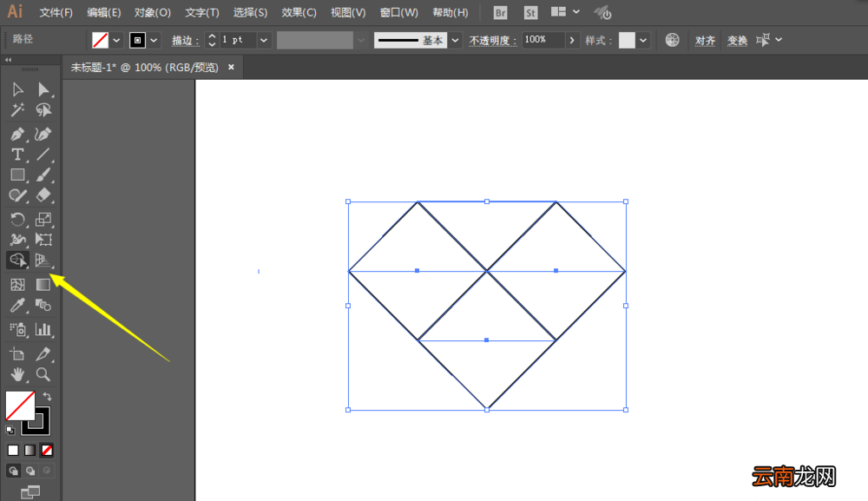Click the Recolor Artwork wheel icon

tap(672, 40)
